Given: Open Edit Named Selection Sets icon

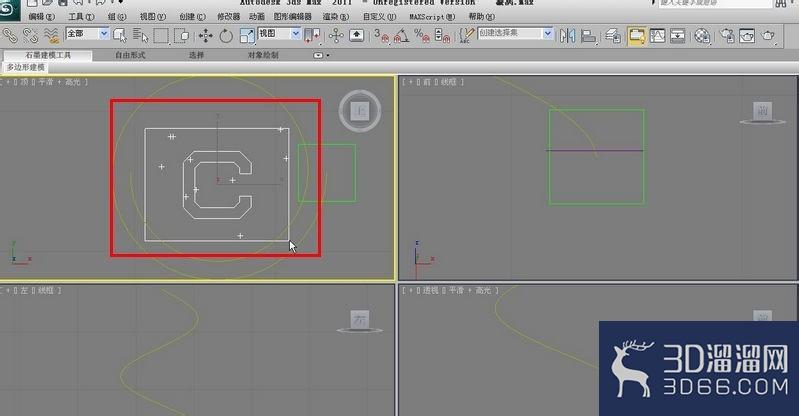Looking at the screenshot, I should point(466,35).
